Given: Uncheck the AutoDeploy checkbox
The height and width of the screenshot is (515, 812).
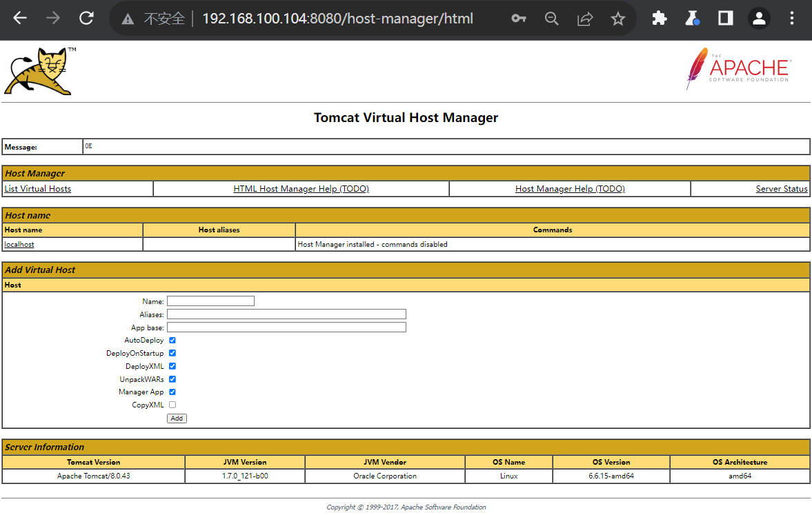Looking at the screenshot, I should click(172, 340).
